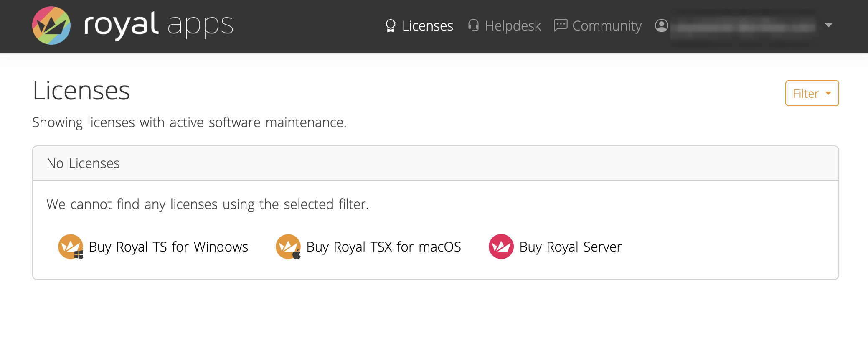The width and height of the screenshot is (868, 346).
Task: Click the Helpdesk headset icon
Action: tap(473, 25)
